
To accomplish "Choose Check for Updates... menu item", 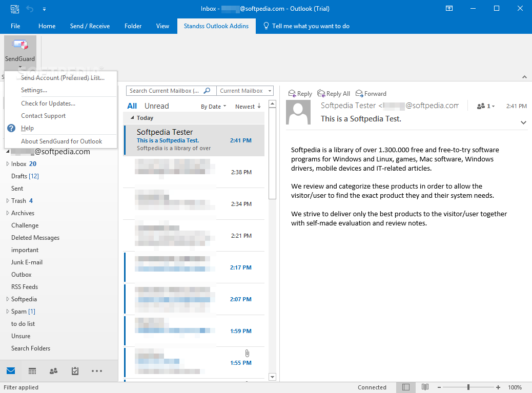I will tap(48, 104).
